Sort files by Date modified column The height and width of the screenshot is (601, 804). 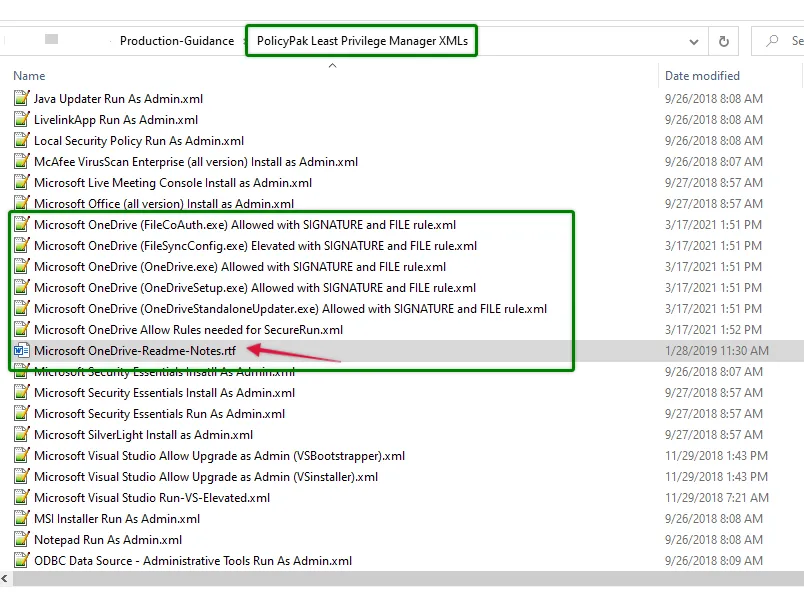click(702, 76)
